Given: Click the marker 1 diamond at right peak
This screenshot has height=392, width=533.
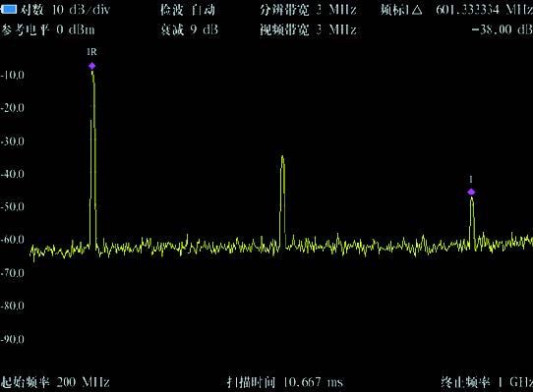Looking at the screenshot, I should [471, 192].
